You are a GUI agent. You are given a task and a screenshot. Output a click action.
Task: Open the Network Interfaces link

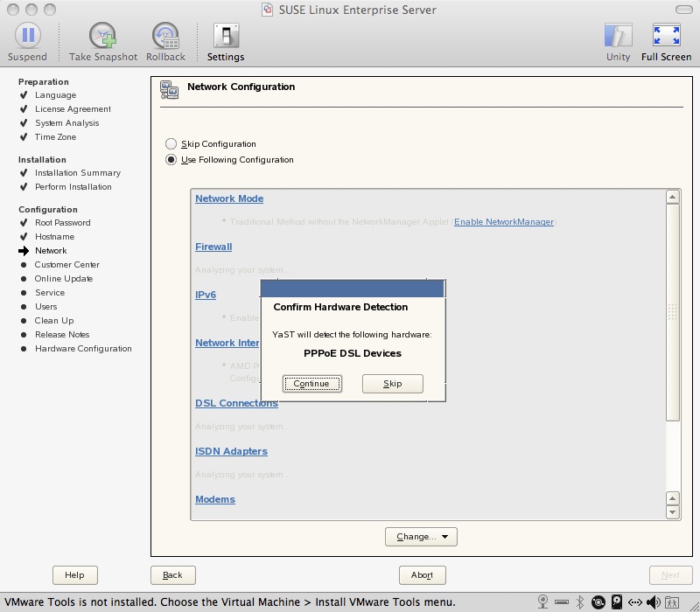(227, 343)
